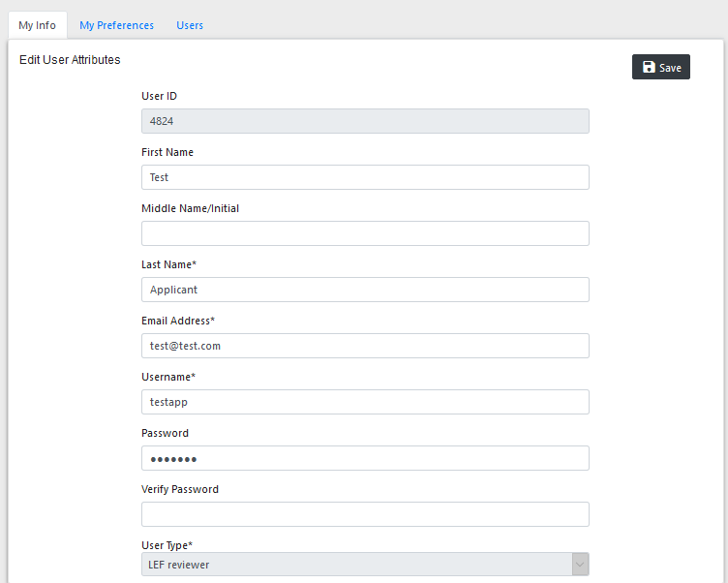Click the chevron arrow of User Type
Screen dimensions: 728x583
coord(580,565)
